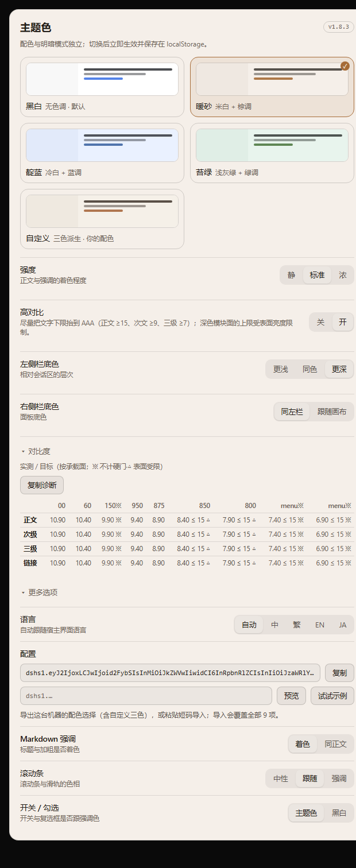Focus the dshs1… import input field
The image size is (356, 868).
[146, 696]
